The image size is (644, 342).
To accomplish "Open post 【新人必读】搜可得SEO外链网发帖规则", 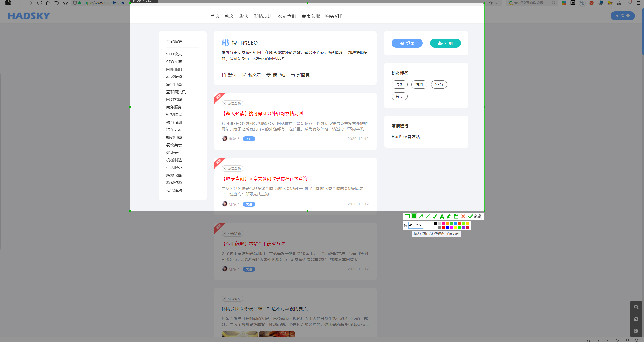I will coord(262,113).
